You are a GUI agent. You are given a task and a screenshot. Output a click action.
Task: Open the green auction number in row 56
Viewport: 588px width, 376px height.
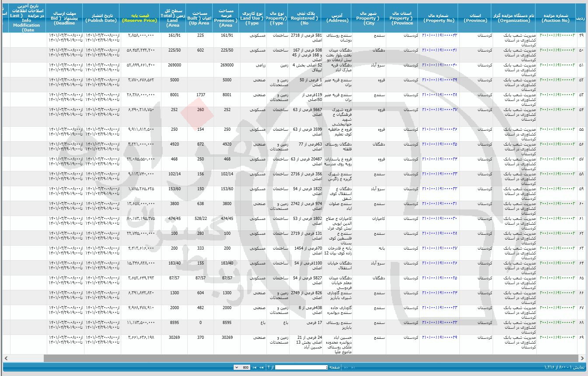pos(558,144)
